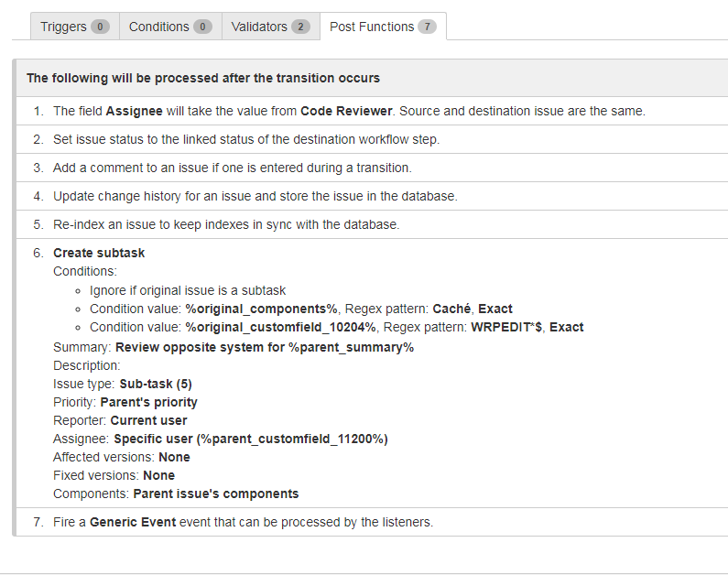
Task: Click the 'Create subtask' post function title
Action: coord(99,253)
